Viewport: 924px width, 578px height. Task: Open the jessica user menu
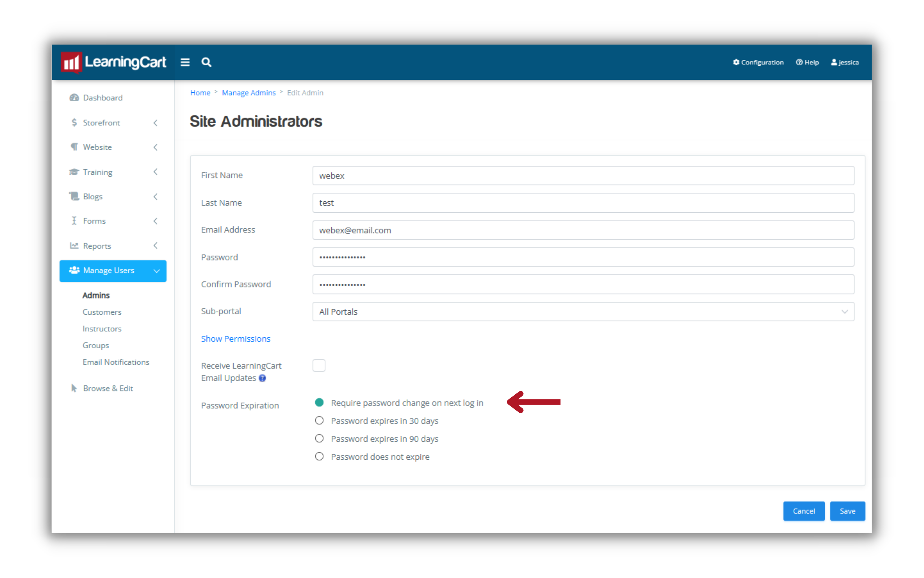(x=845, y=62)
